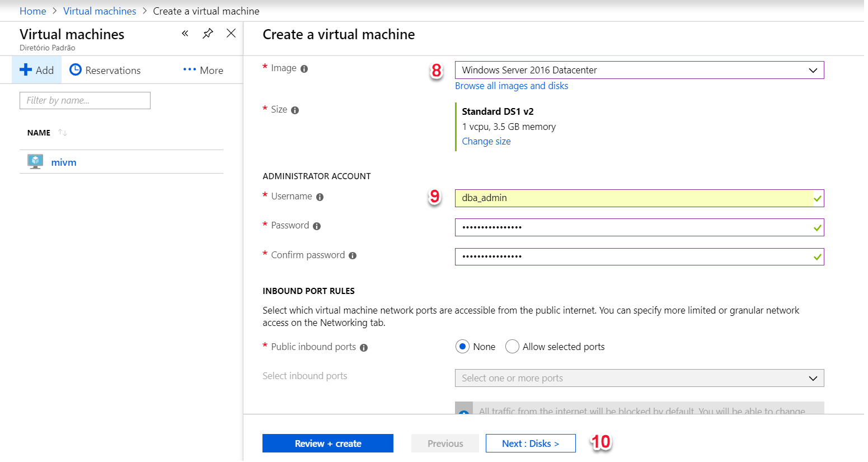This screenshot has height=462, width=868.
Task: Click the info icon next to Image
Action: 304,69
